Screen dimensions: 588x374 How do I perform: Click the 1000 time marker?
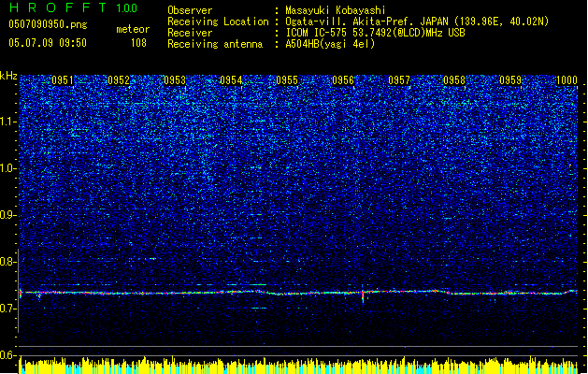click(x=566, y=80)
